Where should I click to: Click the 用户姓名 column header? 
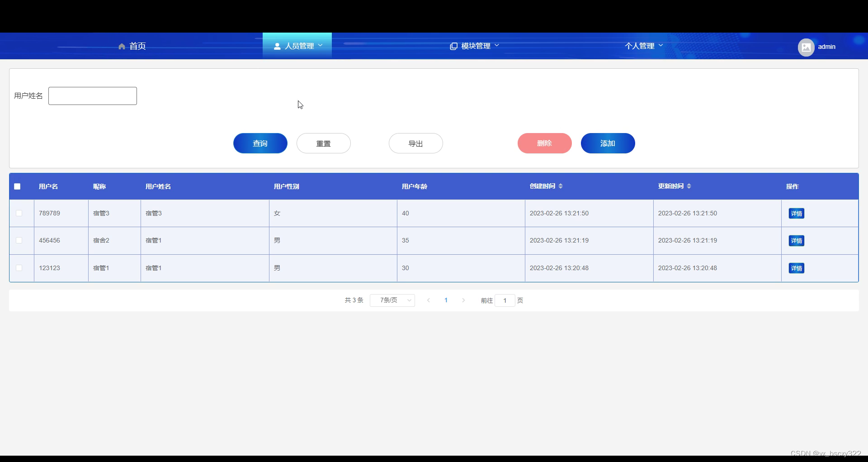click(158, 186)
